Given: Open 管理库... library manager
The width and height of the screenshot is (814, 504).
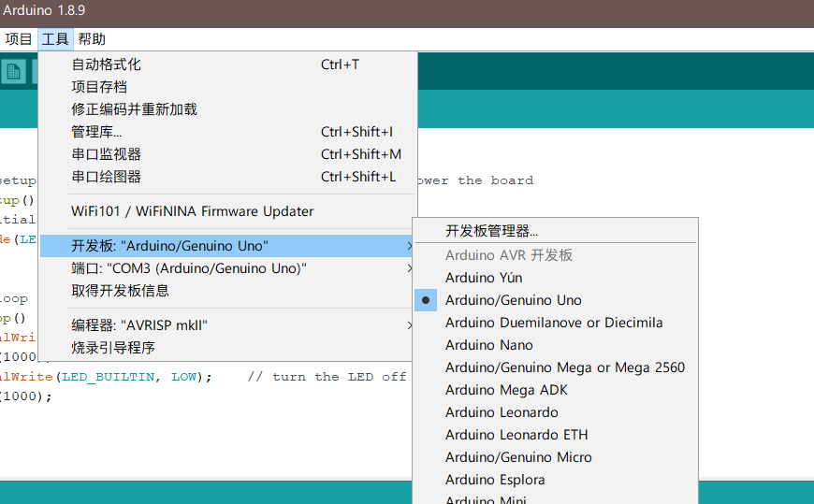Looking at the screenshot, I should [x=227, y=132].
